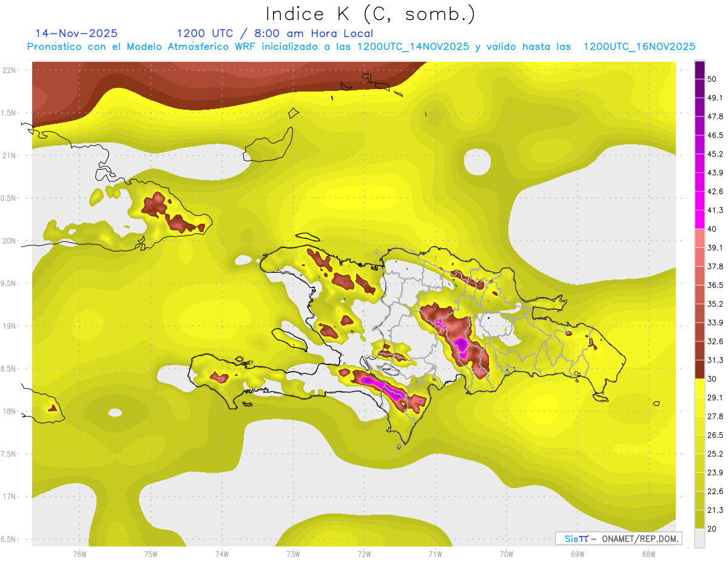Click the '42.6' value on the color scale
728x562 pixels.
pyautogui.click(x=715, y=192)
